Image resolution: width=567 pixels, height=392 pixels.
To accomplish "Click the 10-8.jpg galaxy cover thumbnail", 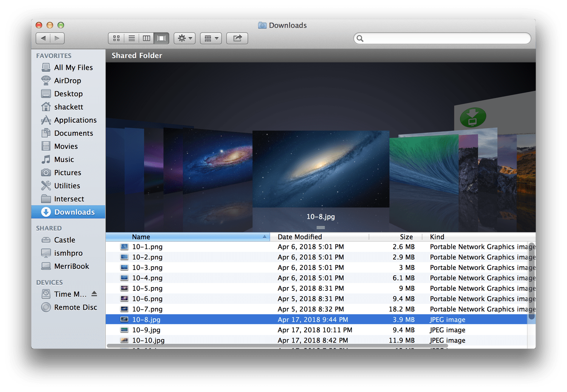I will coord(321,169).
